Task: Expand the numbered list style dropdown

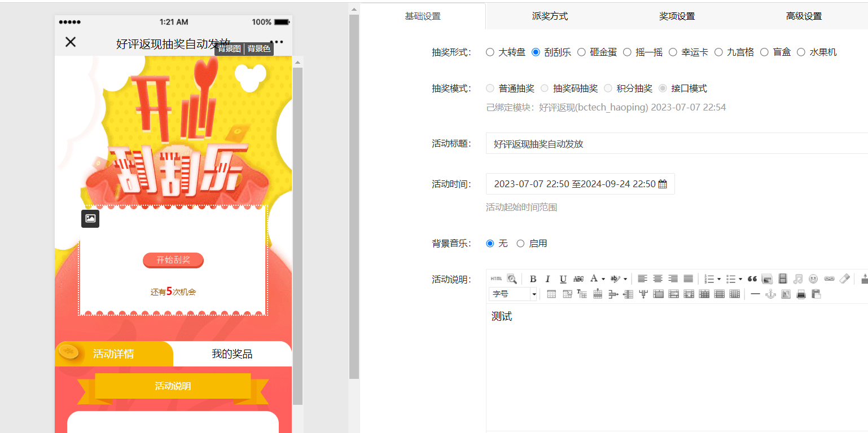Action: [x=719, y=279]
